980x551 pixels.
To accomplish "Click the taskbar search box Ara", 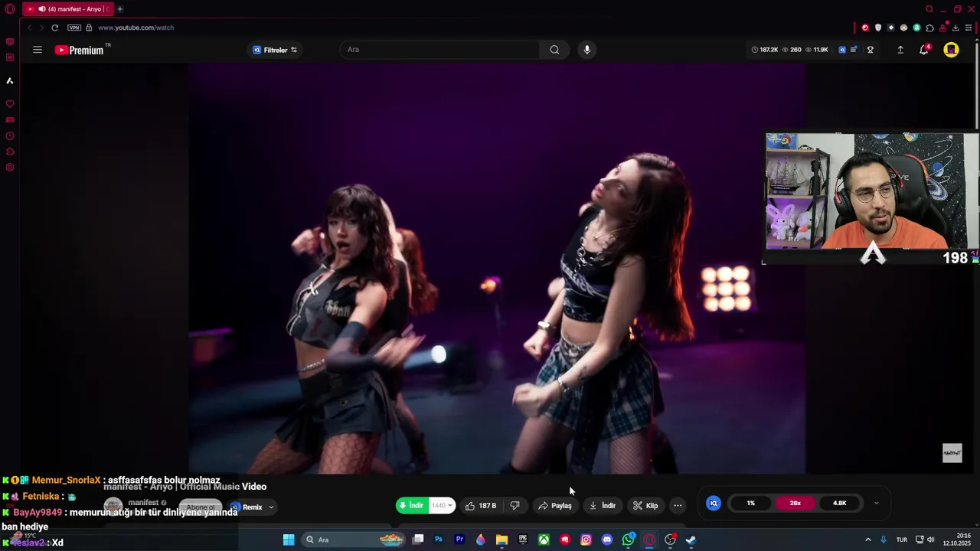I will [x=354, y=540].
